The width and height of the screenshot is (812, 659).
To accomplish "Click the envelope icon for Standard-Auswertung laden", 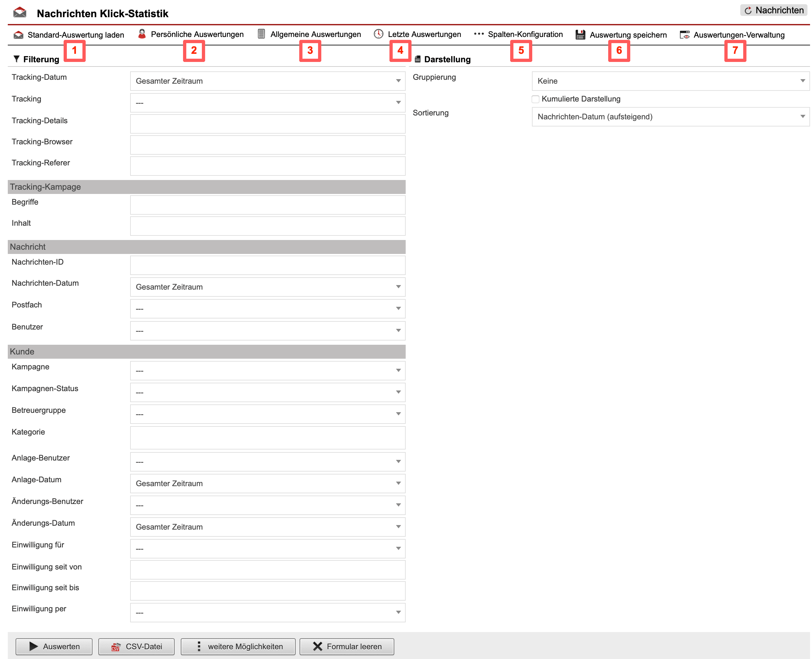I will click(x=18, y=35).
